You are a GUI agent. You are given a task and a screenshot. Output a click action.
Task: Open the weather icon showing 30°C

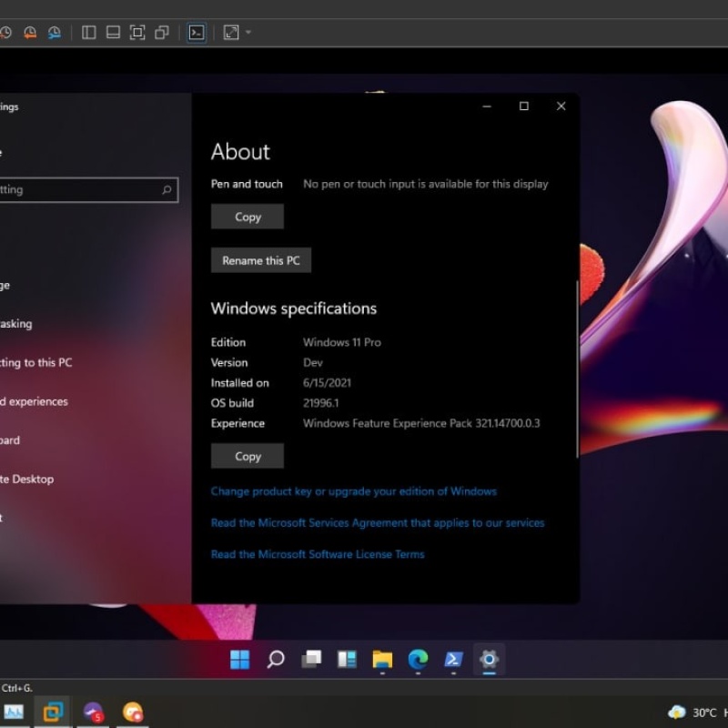point(676,713)
